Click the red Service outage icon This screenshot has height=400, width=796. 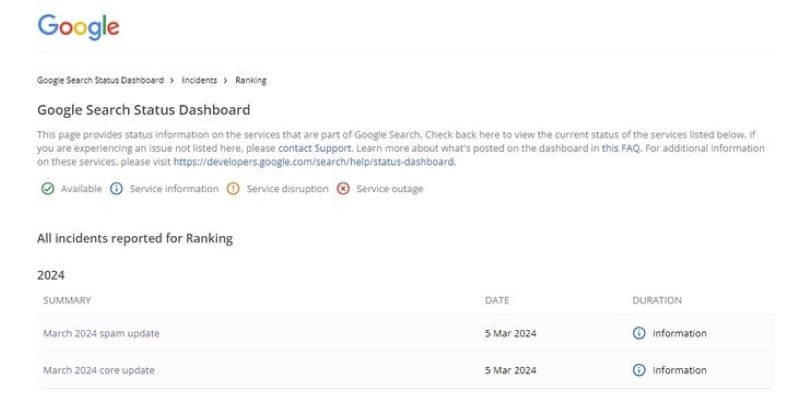[x=343, y=189]
